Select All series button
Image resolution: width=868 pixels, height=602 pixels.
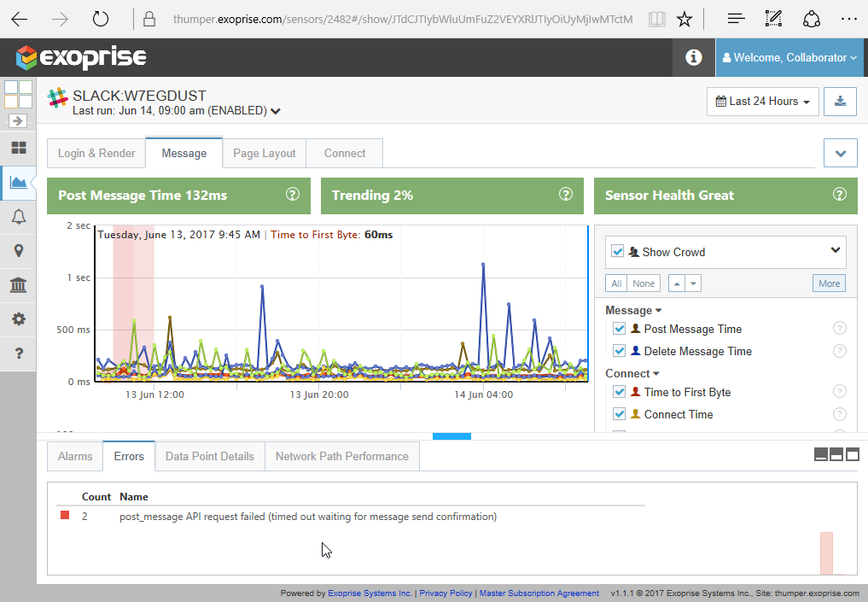[616, 283]
